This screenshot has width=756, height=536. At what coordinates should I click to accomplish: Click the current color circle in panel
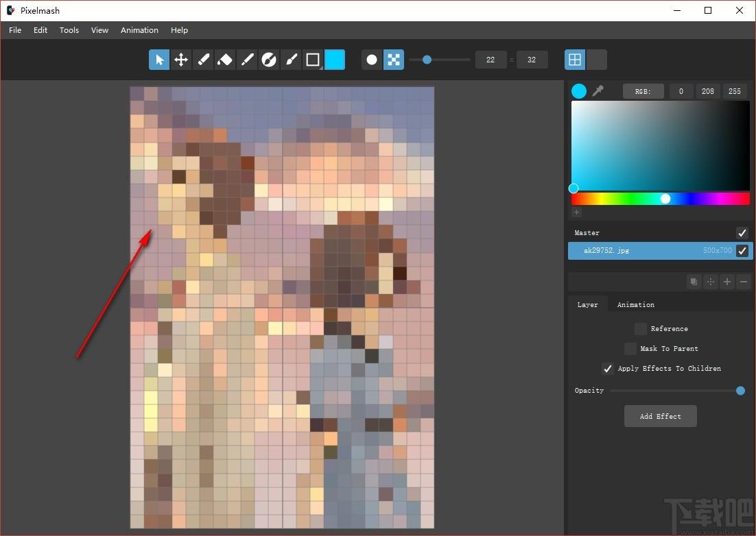pos(579,90)
